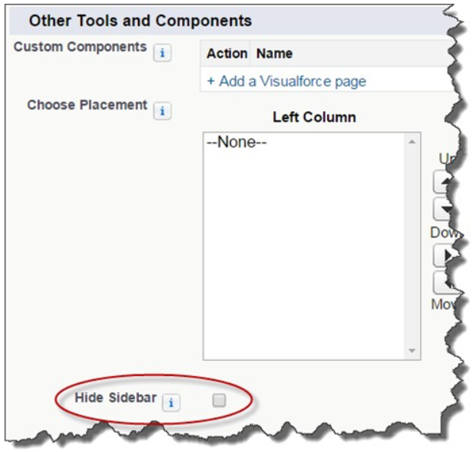The width and height of the screenshot is (476, 452).
Task: Click the Name column header
Action: tap(274, 54)
